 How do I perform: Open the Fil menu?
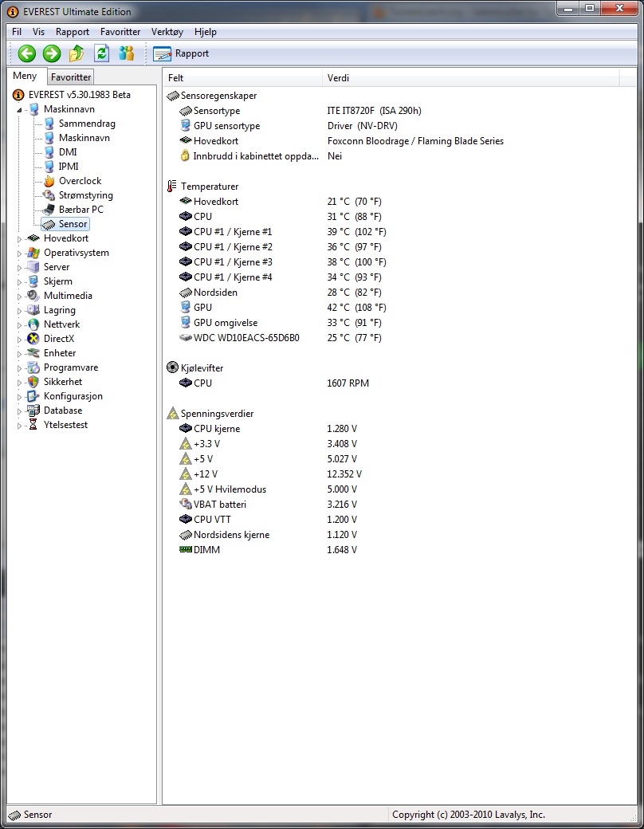17,32
